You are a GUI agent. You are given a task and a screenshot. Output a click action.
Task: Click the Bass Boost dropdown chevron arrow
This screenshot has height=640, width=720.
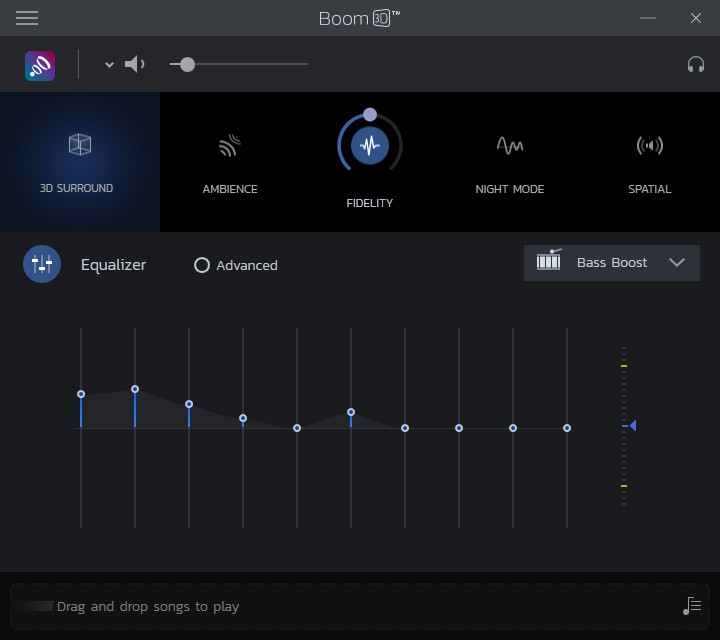[677, 262]
